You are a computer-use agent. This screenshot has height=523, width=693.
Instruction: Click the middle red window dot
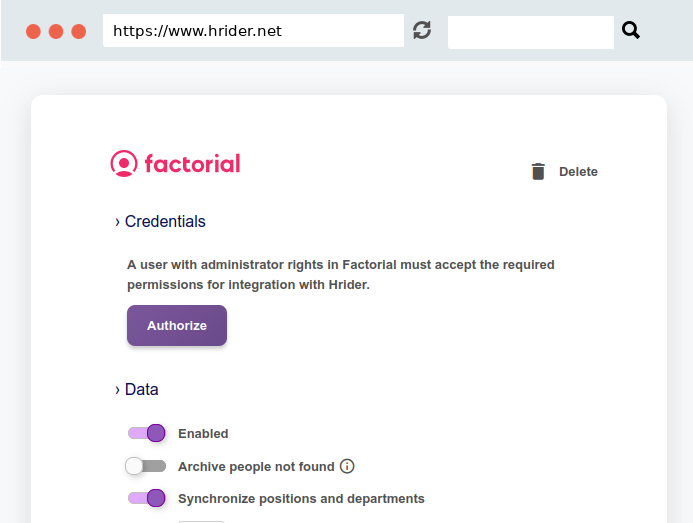(56, 31)
